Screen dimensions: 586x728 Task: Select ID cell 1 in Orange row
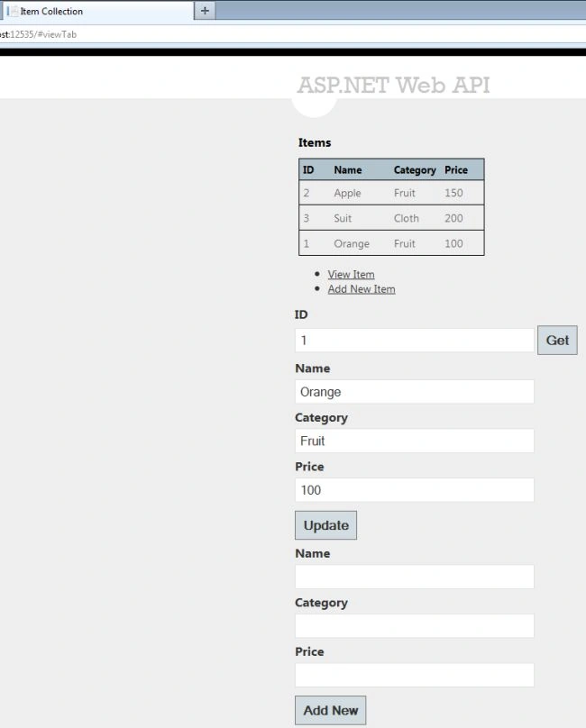tap(307, 243)
